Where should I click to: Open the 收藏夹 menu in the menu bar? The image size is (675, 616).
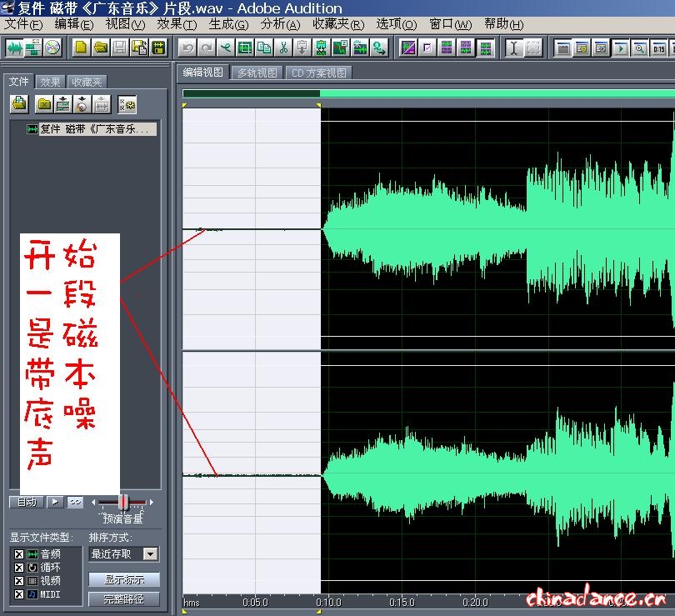(x=338, y=24)
